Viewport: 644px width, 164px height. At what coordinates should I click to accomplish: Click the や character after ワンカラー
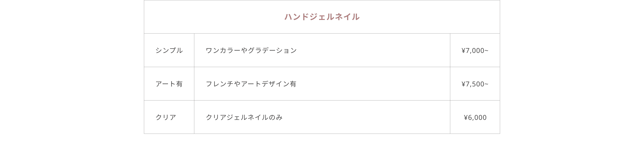point(244,50)
